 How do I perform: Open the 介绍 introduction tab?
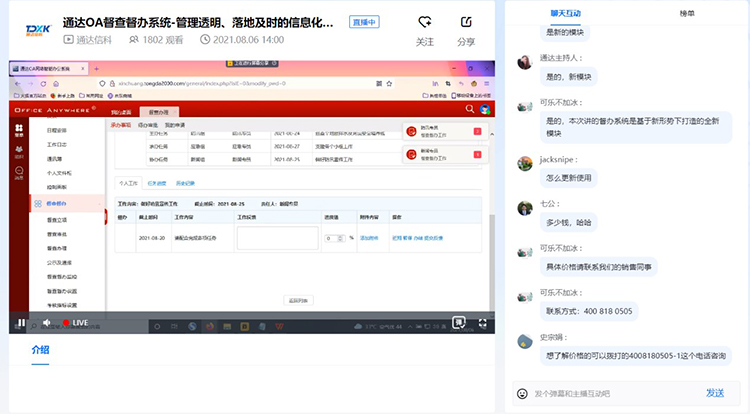40,350
